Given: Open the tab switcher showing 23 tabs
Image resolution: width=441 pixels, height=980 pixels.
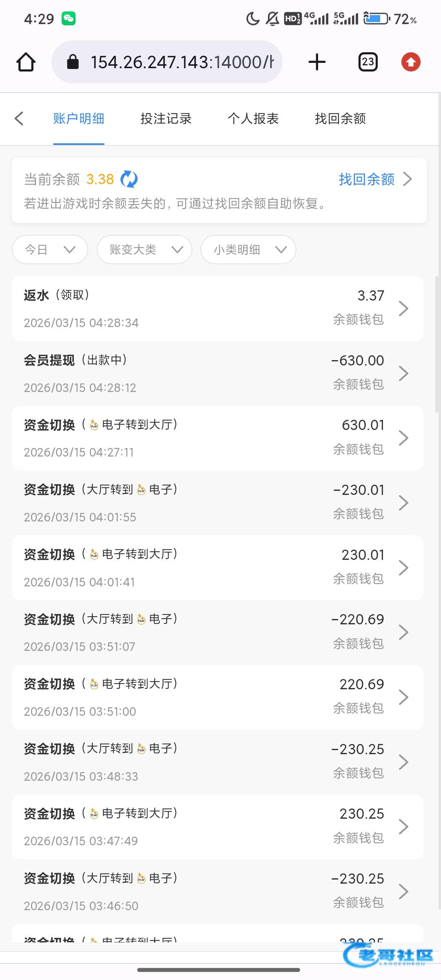Looking at the screenshot, I should [x=368, y=62].
